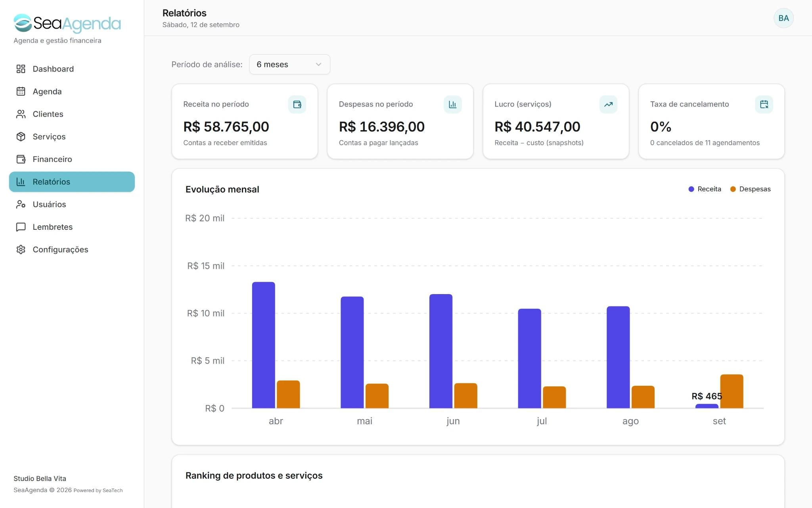Click wallet icon on Receita no período card
The image size is (812, 508).
pyautogui.click(x=297, y=104)
